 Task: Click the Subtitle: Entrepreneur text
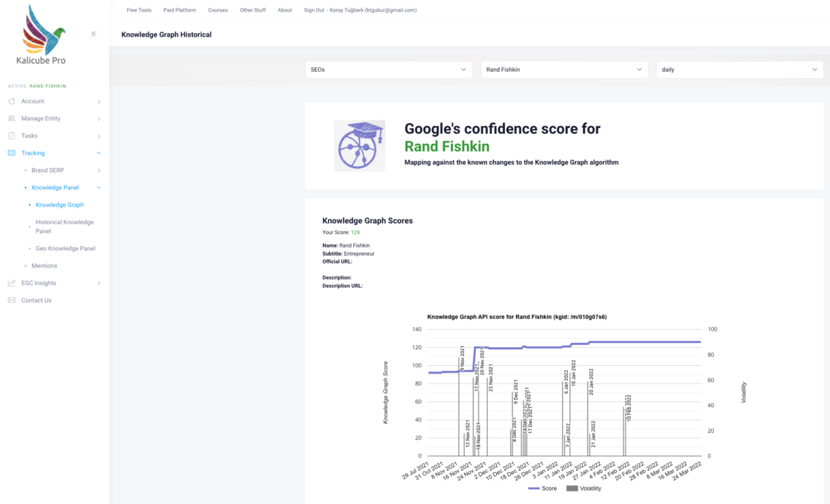[x=348, y=254]
